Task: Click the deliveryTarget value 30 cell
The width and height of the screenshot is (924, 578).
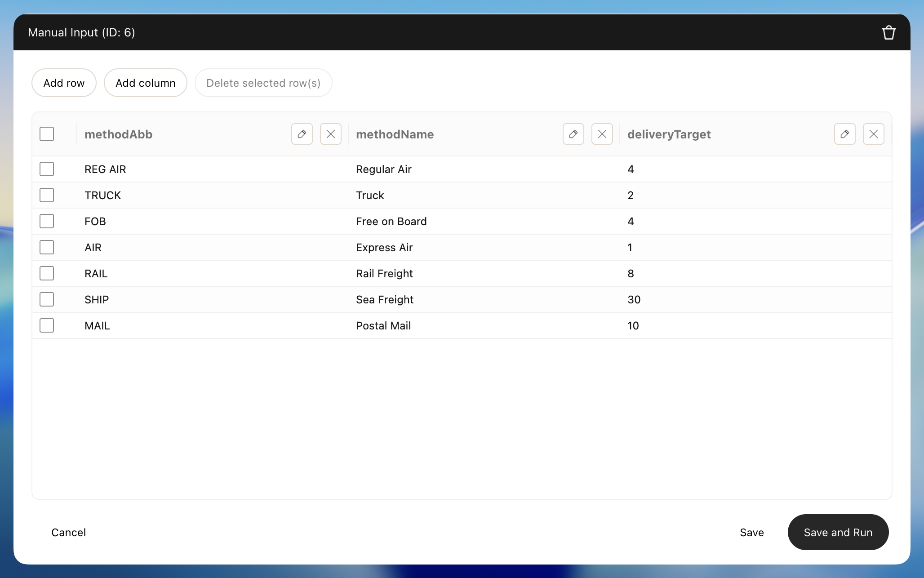Action: tap(634, 300)
